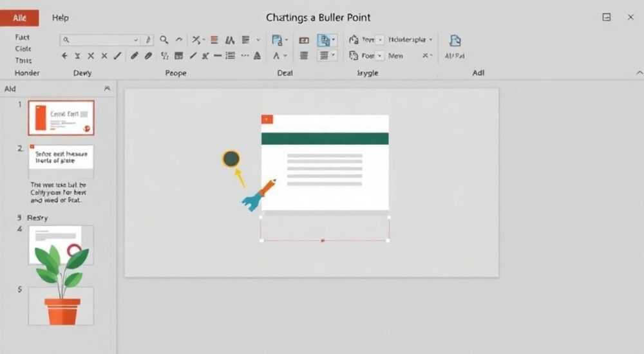Expand the Toyr dropdown arrow

pos(381,40)
